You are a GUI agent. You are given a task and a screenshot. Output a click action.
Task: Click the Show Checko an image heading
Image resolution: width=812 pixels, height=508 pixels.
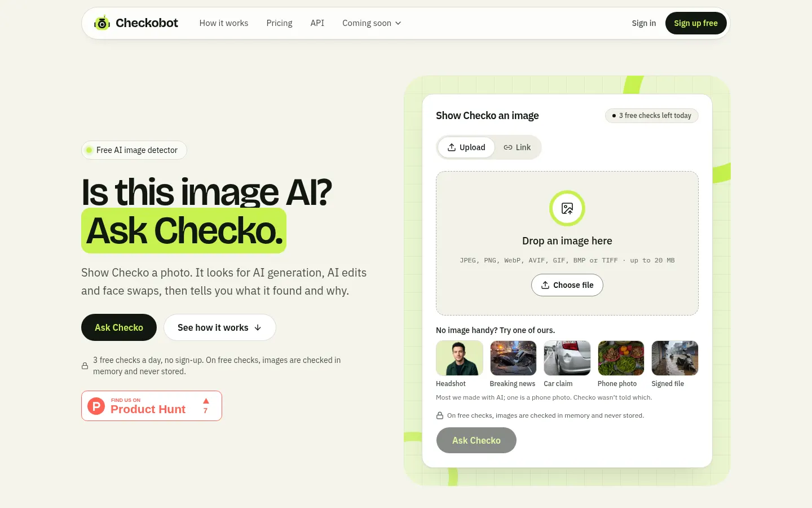click(487, 116)
